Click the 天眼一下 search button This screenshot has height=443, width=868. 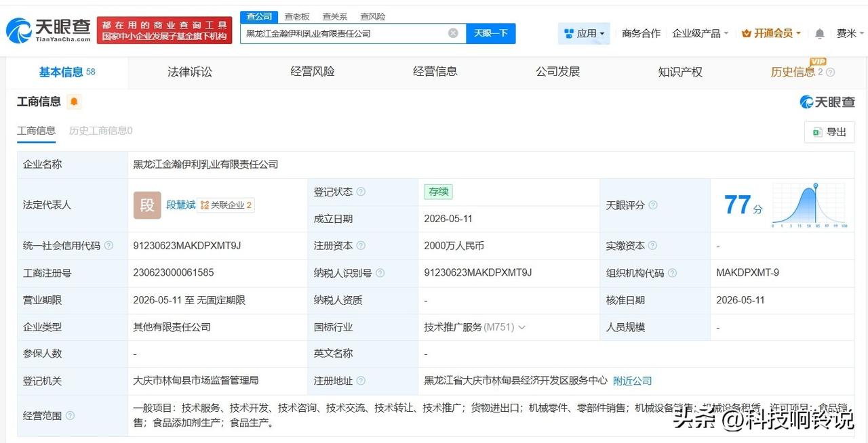(491, 33)
